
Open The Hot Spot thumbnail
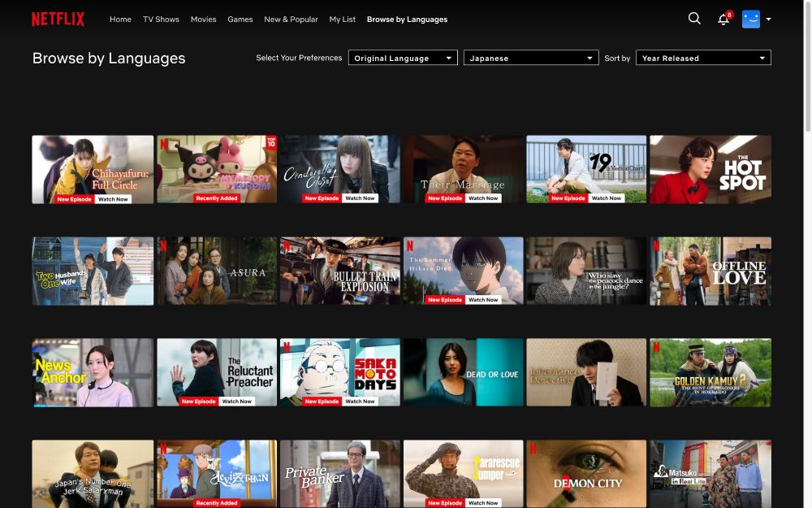coord(710,170)
